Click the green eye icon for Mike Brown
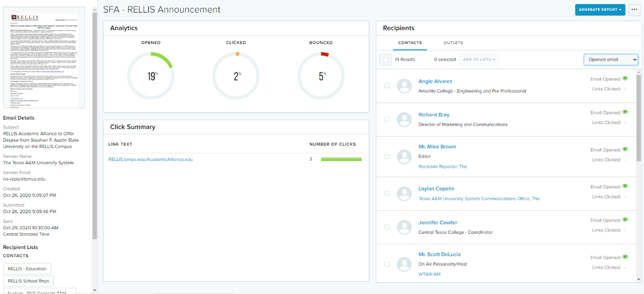Screen dimensions: 644x294 click(x=625, y=149)
